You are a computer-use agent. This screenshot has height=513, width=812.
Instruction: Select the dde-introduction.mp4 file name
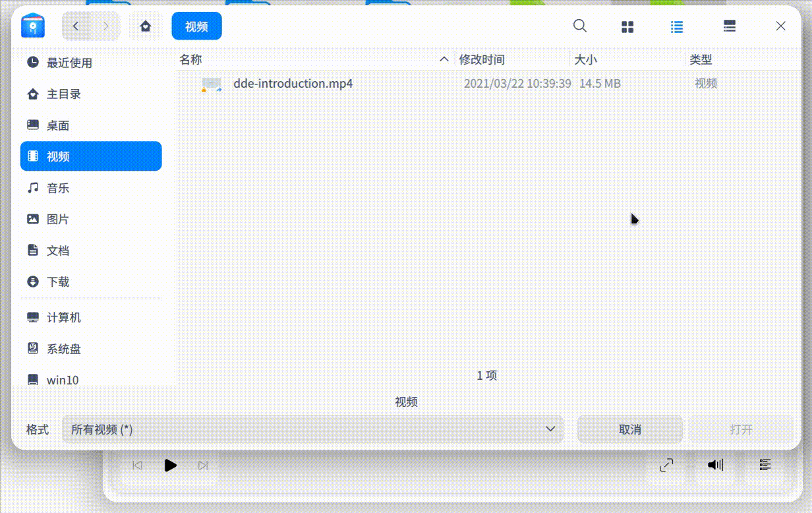(293, 84)
